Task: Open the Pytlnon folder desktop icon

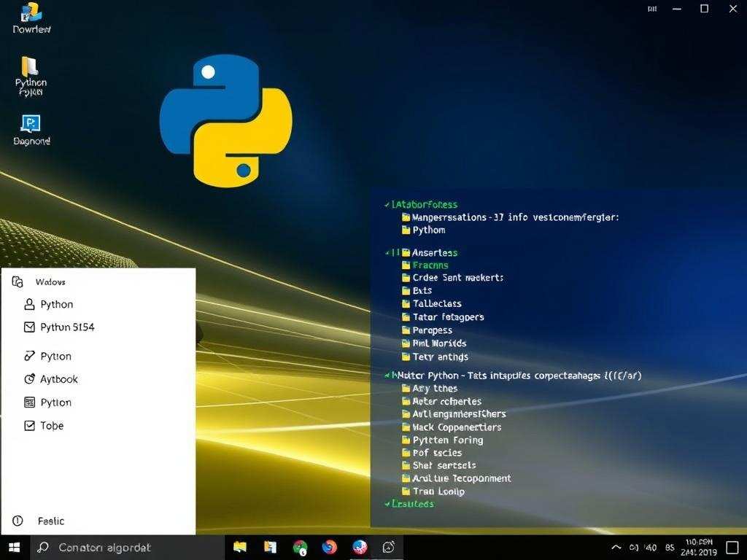Action: [31, 76]
